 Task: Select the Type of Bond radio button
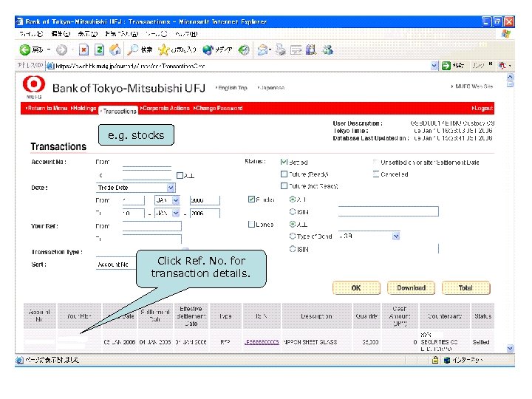[x=292, y=236]
